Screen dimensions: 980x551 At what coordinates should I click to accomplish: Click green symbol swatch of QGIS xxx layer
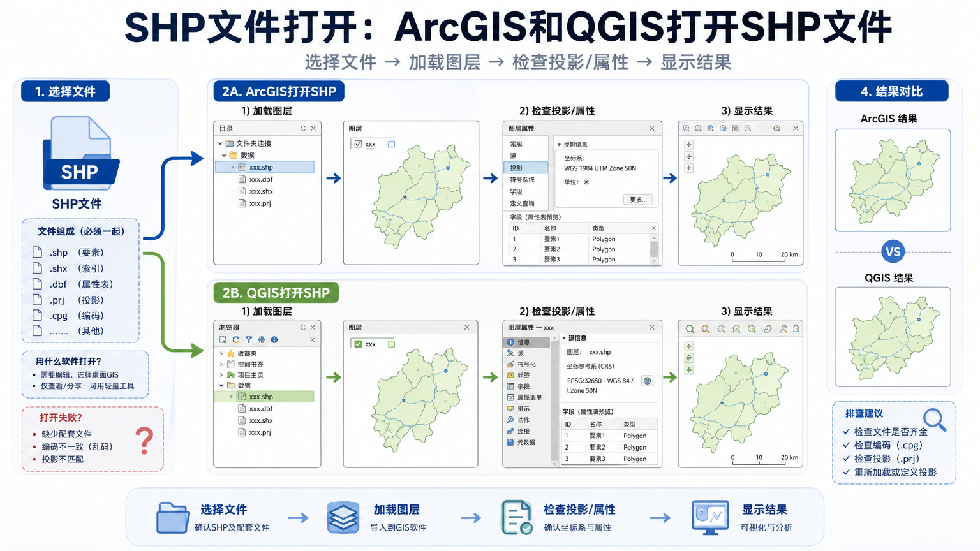pyautogui.click(x=392, y=344)
